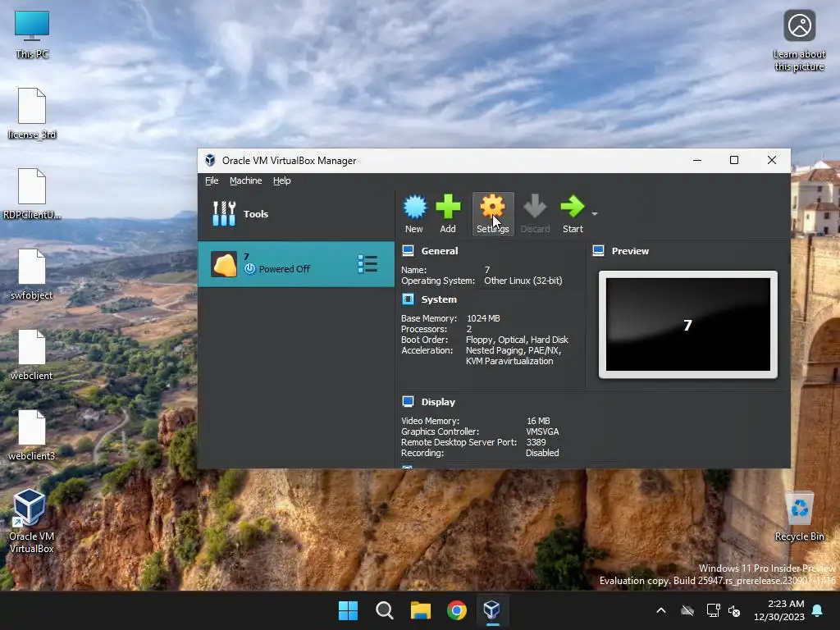
Task: Click VirtualBox taskbar icon
Action: [x=492, y=610]
